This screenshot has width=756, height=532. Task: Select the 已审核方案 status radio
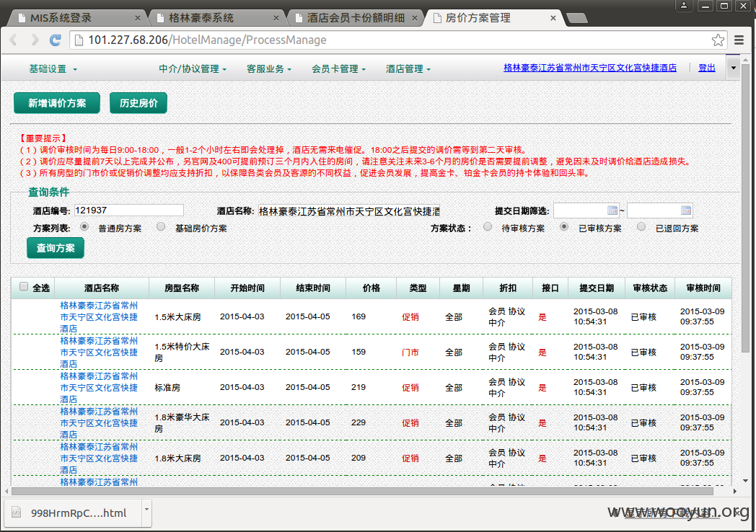(564, 226)
